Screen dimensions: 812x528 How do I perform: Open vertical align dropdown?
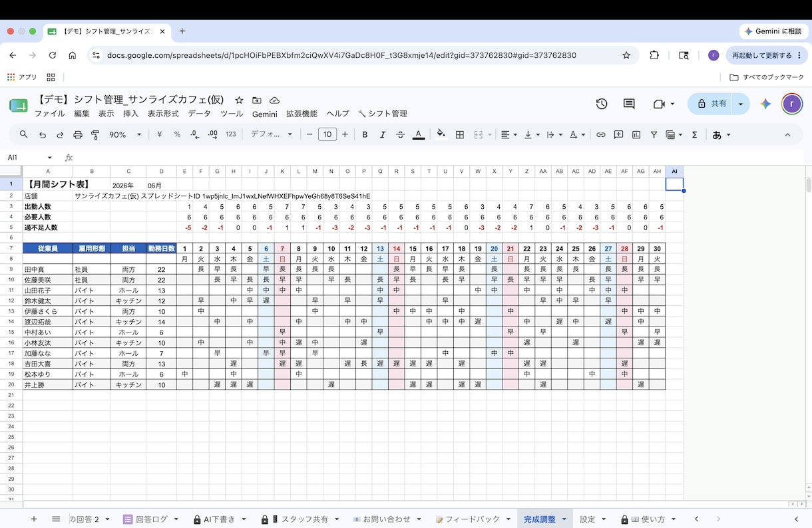point(531,134)
